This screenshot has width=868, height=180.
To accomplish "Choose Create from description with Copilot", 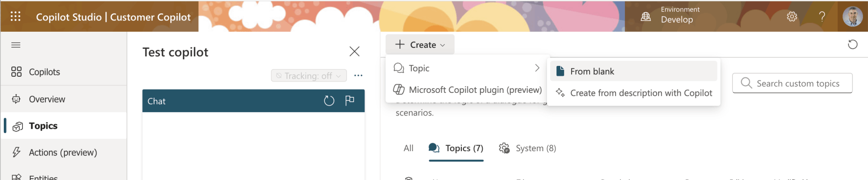I will pos(634,93).
